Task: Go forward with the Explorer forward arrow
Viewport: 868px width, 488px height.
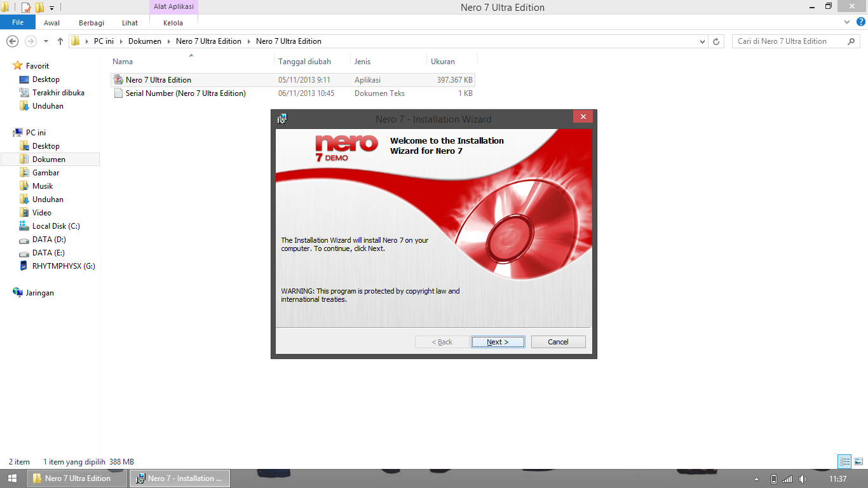Action: (x=30, y=41)
